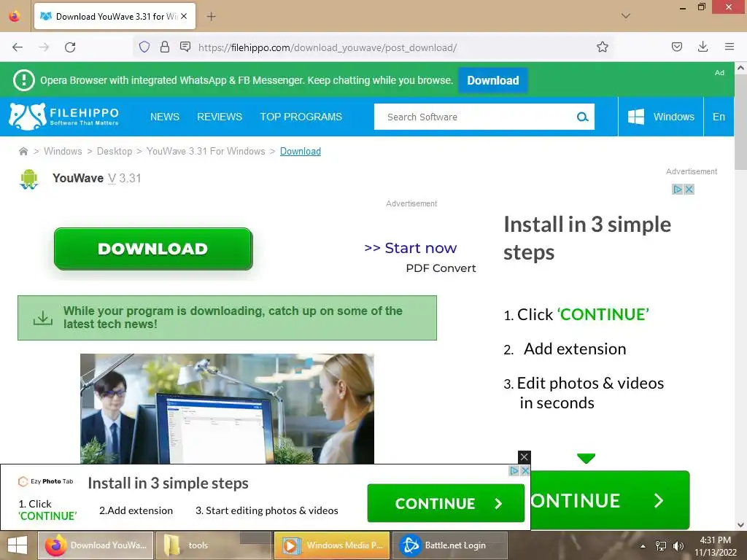
Task: Click the home breadcrumb icon
Action: pyautogui.click(x=23, y=152)
